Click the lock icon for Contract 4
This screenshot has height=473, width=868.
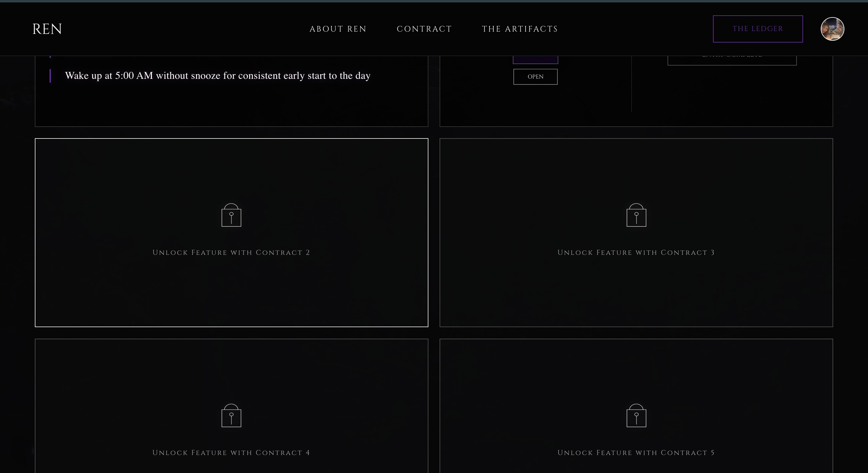tap(231, 416)
